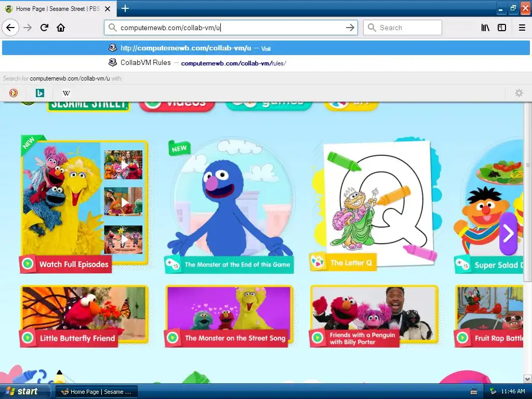This screenshot has height=399, width=532.
Task: Click the browser Back arrow button
Action: tap(10, 28)
